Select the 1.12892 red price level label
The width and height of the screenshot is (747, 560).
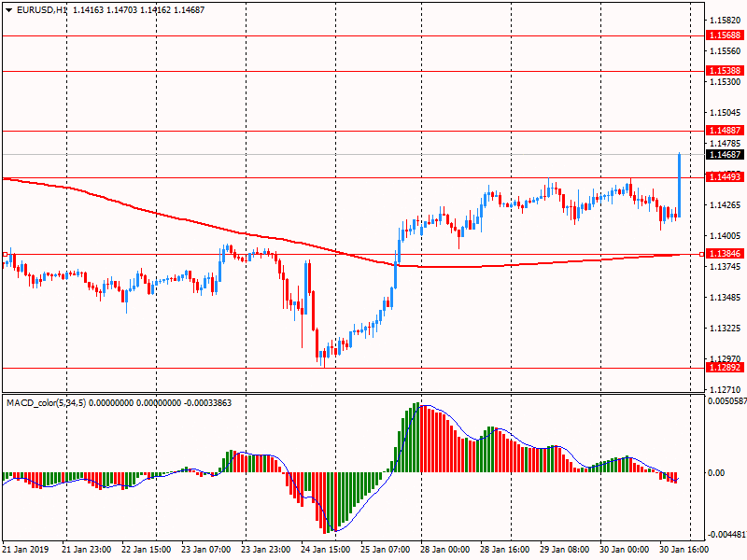point(726,368)
